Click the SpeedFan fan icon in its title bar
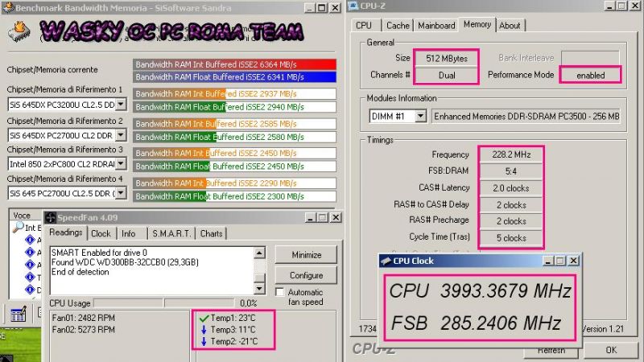This screenshot has height=362, width=644. pyautogui.click(x=50, y=217)
